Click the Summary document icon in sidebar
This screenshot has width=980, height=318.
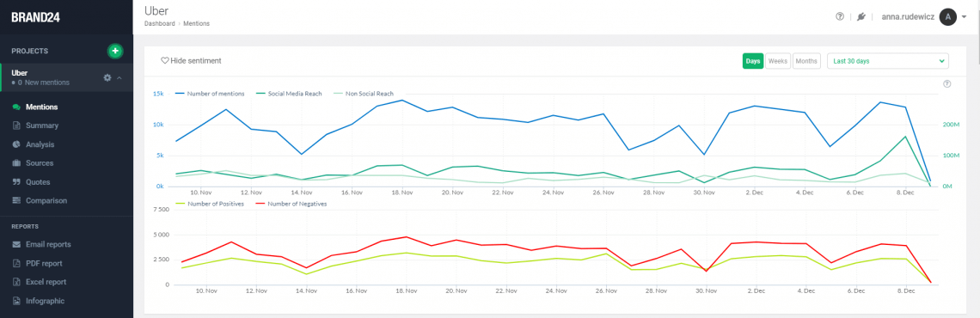16,125
